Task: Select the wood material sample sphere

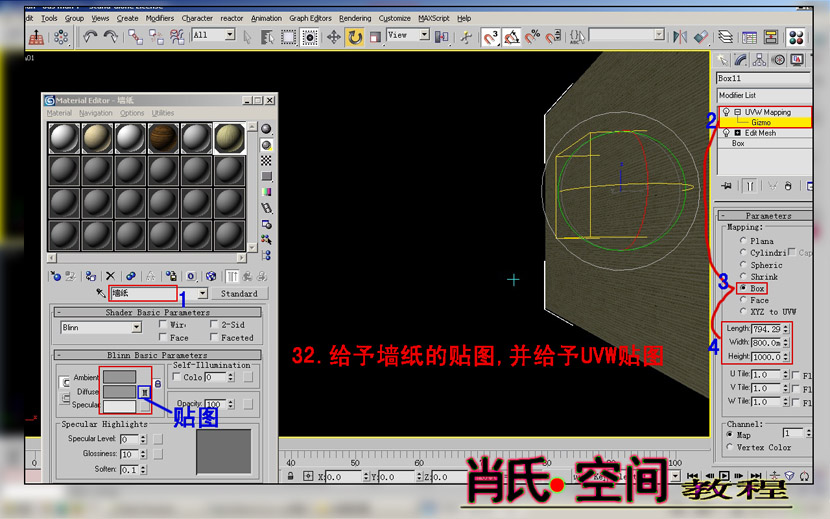Action: click(x=163, y=138)
